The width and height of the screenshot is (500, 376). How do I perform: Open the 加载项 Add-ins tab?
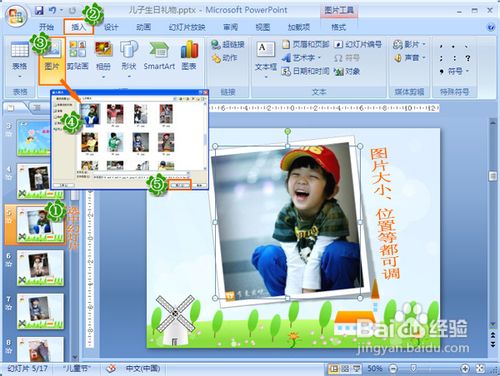point(299,27)
